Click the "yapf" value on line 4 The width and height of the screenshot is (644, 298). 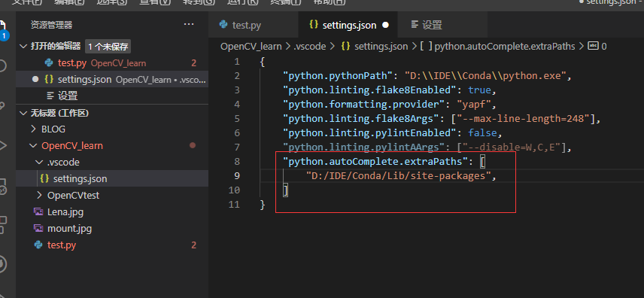pyautogui.click(x=473, y=105)
